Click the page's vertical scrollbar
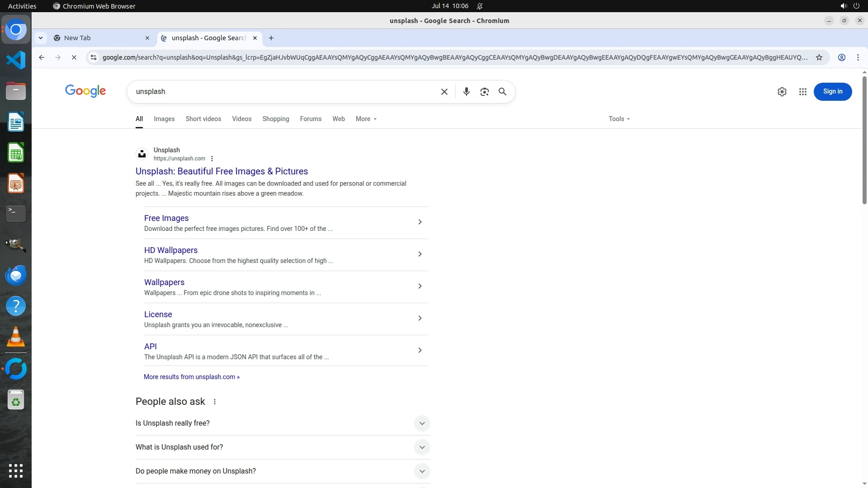The width and height of the screenshot is (868, 488). pyautogui.click(x=864, y=140)
